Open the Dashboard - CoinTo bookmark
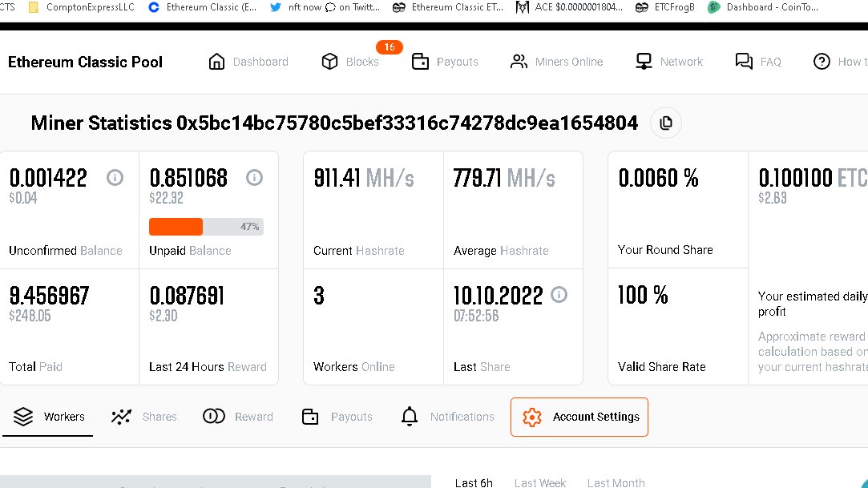 pos(763,7)
